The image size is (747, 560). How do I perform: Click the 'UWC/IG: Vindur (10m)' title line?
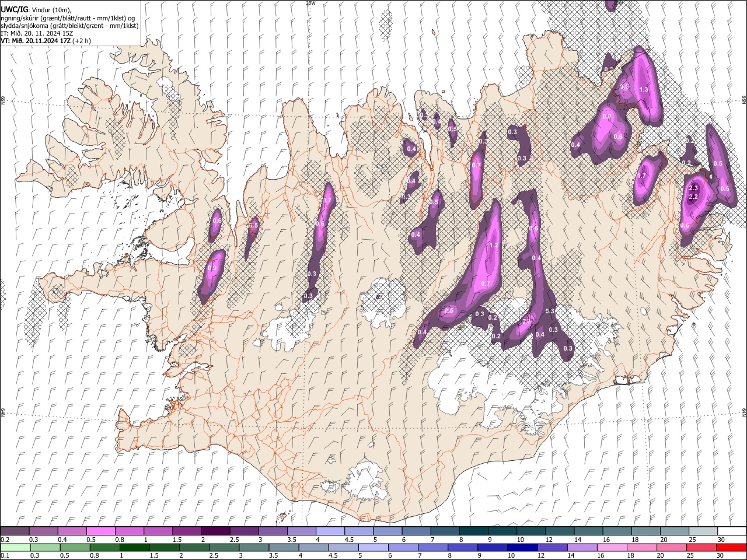pyautogui.click(x=36, y=10)
